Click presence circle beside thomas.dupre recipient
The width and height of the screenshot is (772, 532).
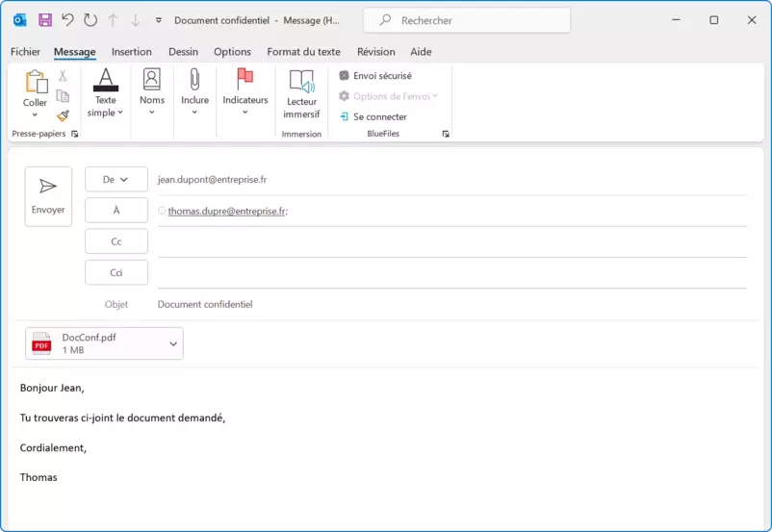point(162,211)
